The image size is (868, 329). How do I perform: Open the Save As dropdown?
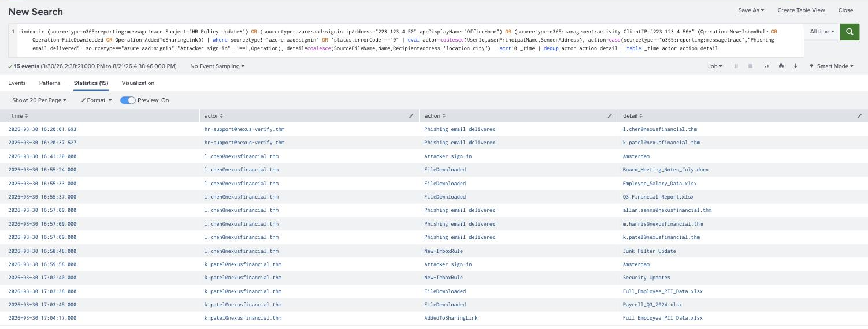tap(751, 10)
